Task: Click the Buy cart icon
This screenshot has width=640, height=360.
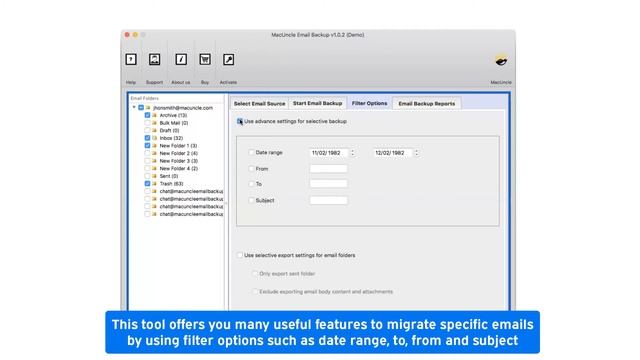Action: click(205, 60)
